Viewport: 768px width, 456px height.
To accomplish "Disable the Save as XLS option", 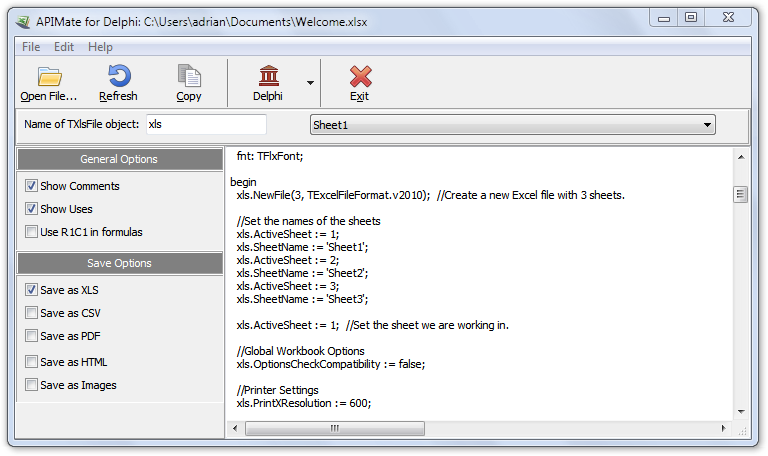I will point(32,290).
